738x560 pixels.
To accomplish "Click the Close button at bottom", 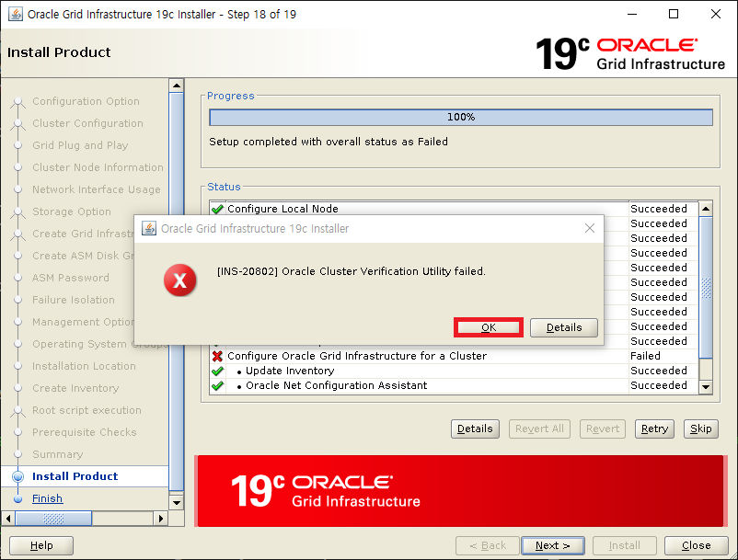I will pos(696,545).
